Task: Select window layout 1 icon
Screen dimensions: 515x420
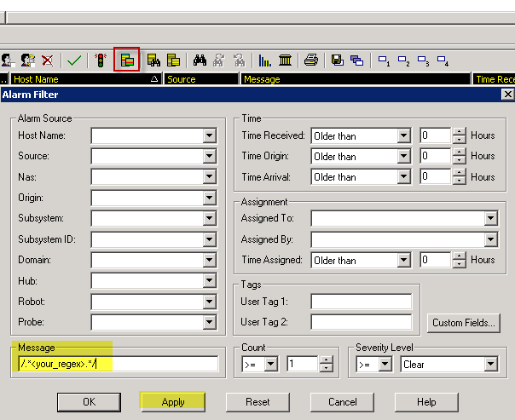Action: point(384,60)
